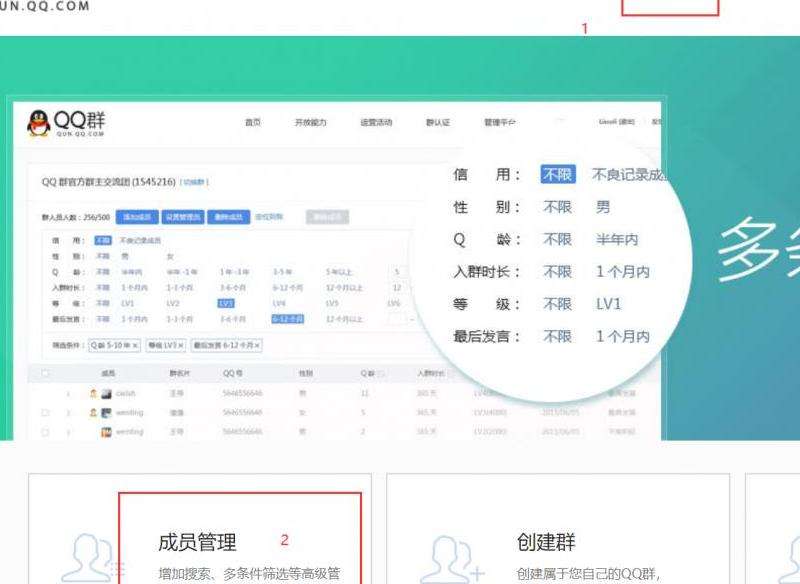Choose 1个月内 in the magnified 最后发言 row

pyautogui.click(x=622, y=337)
